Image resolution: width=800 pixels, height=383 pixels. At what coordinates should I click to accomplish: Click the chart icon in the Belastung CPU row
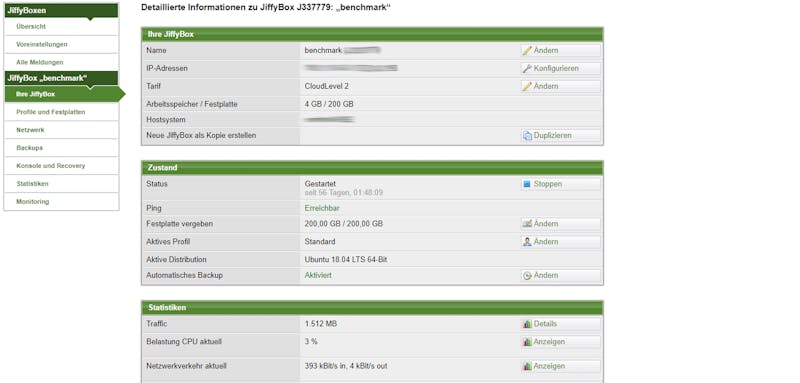click(x=527, y=342)
